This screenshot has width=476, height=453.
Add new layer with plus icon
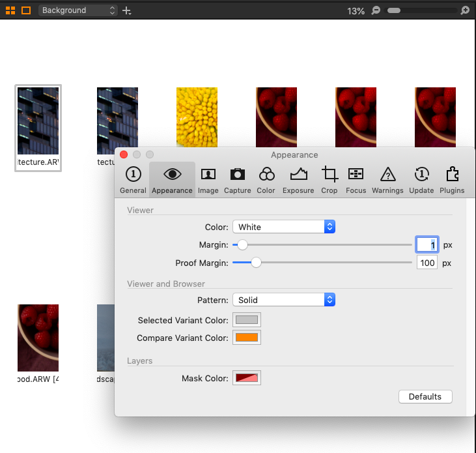pyautogui.click(x=126, y=11)
